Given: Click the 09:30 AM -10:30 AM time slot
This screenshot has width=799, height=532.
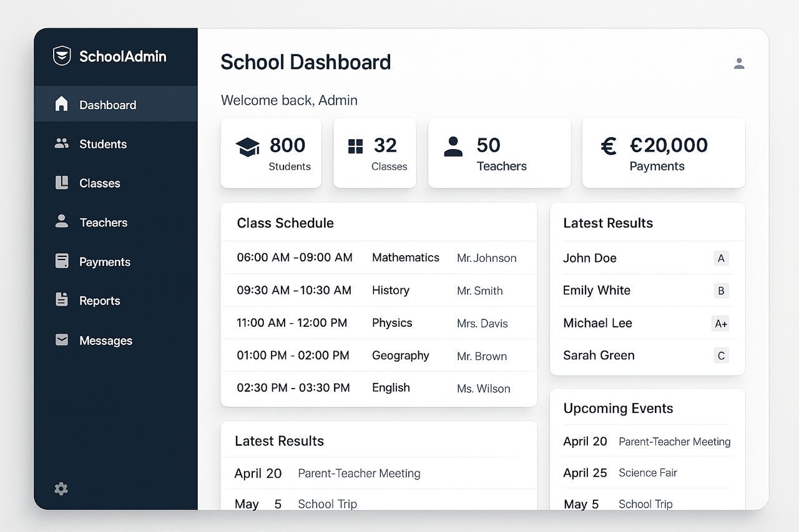Looking at the screenshot, I should pyautogui.click(x=294, y=291).
